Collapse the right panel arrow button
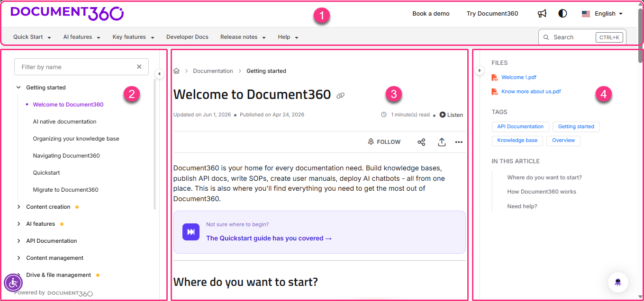 pyautogui.click(x=479, y=70)
